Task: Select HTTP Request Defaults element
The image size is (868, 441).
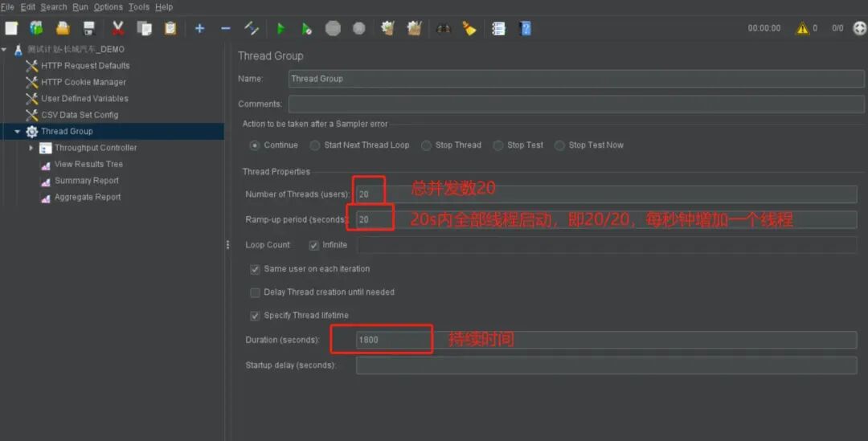Action: click(x=85, y=66)
